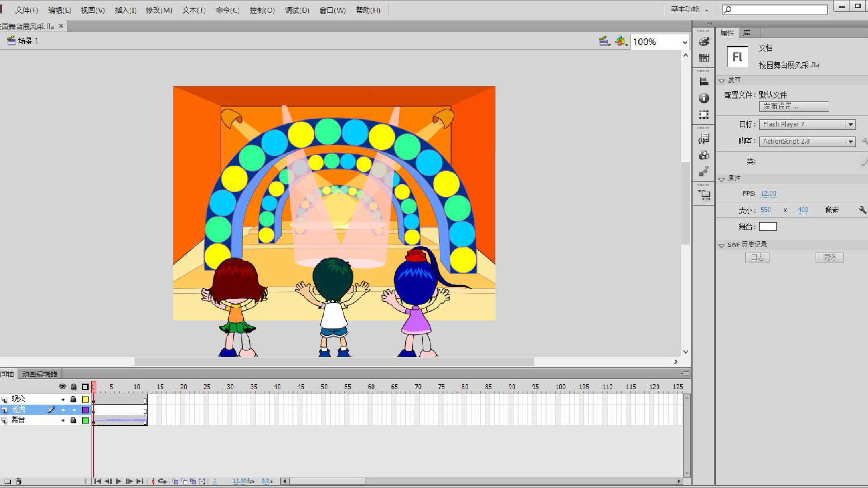Screen dimensions: 868x488
Task: Toggle Edit Multiple Frames icon
Action: pyautogui.click(x=193, y=481)
